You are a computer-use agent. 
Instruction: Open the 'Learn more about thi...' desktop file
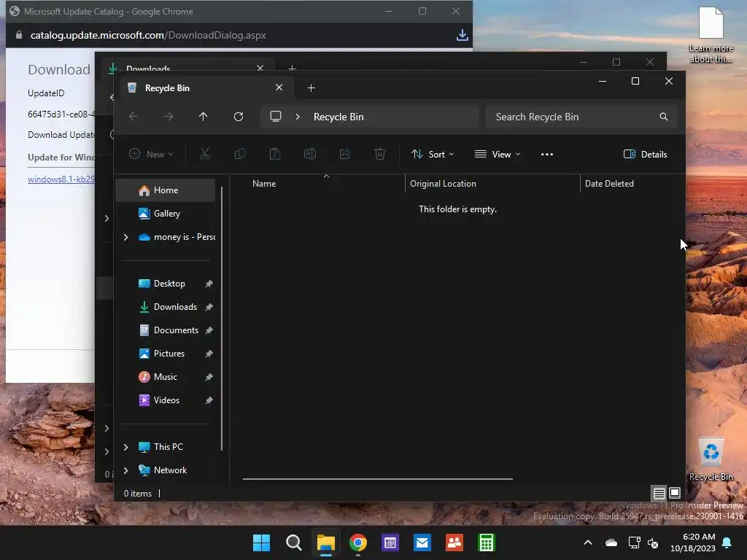pyautogui.click(x=711, y=35)
